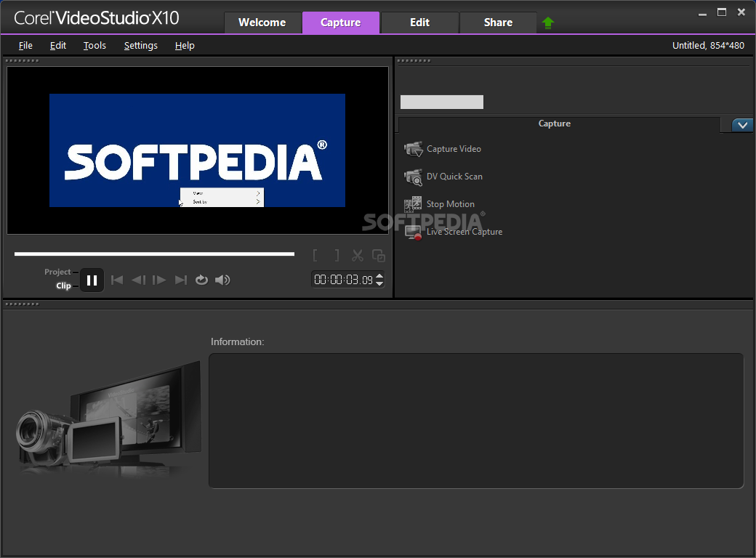Image resolution: width=756 pixels, height=558 pixels.
Task: Step forward one frame
Action: [x=159, y=280]
